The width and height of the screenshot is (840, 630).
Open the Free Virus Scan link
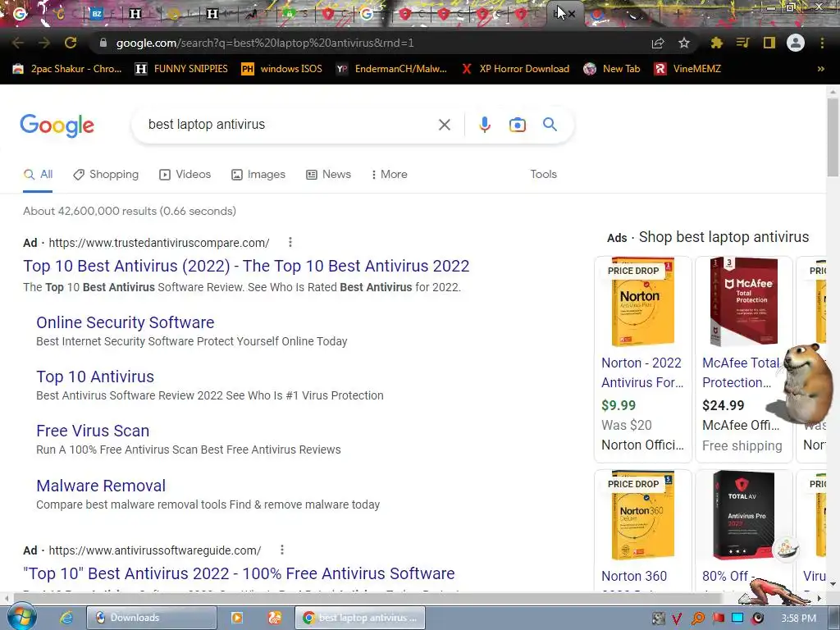(93, 431)
